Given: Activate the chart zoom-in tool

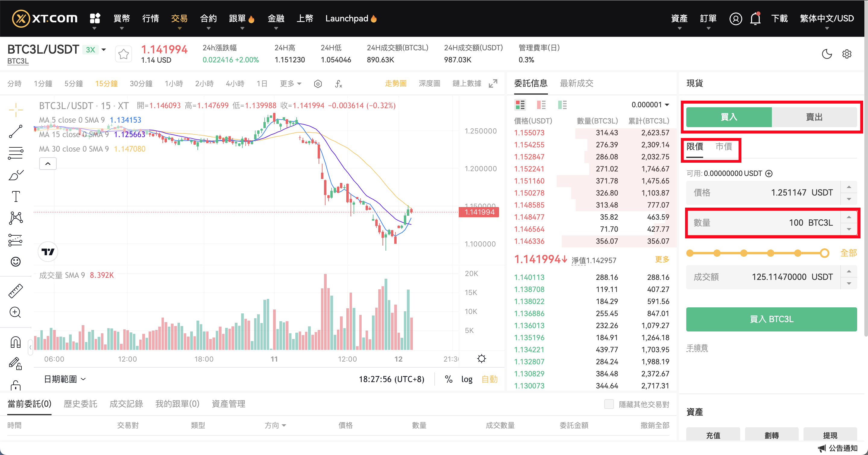Looking at the screenshot, I should [15, 312].
